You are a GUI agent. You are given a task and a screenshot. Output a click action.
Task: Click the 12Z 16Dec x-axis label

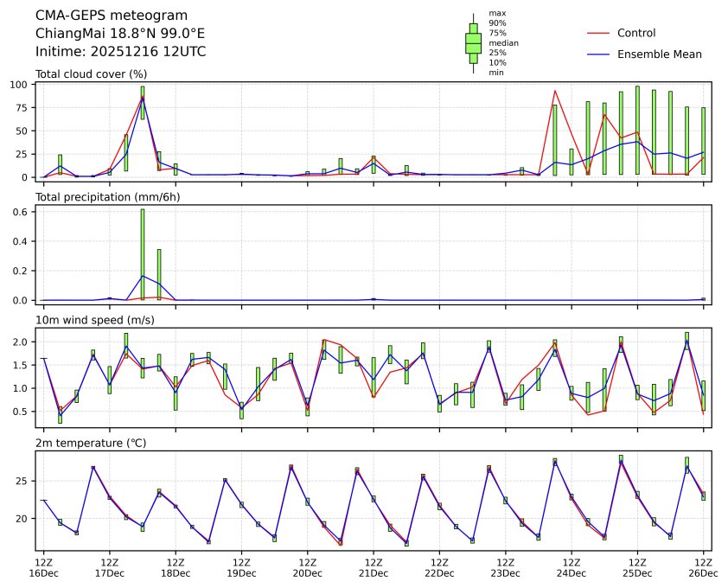(x=43, y=567)
